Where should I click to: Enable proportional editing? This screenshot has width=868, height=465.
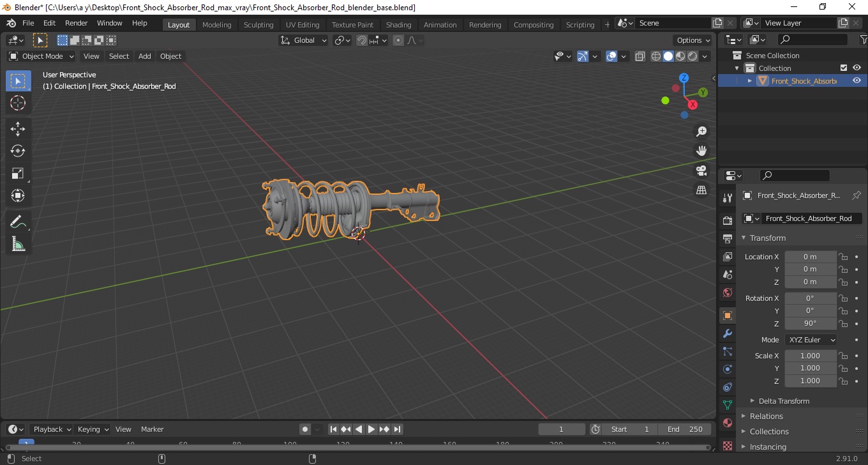(398, 40)
